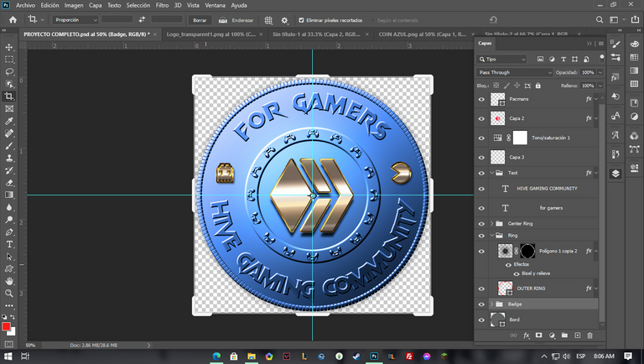Select the Rectangular Marquee tool

coord(9,60)
